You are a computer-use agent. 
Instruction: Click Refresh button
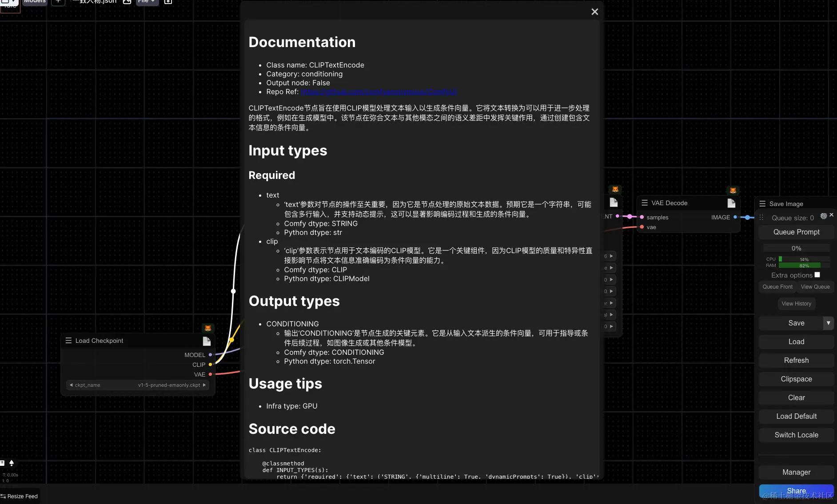pos(796,361)
